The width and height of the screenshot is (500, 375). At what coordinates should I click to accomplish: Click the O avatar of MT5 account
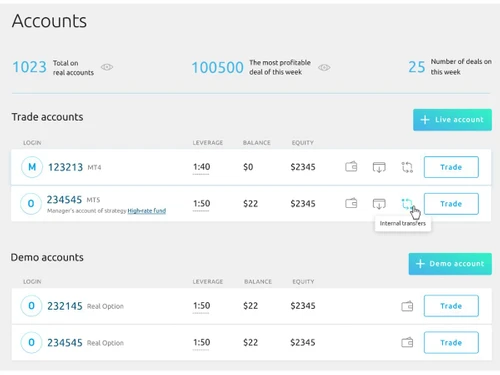tap(31, 203)
